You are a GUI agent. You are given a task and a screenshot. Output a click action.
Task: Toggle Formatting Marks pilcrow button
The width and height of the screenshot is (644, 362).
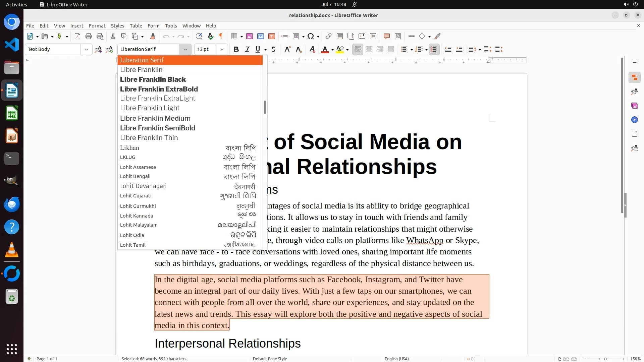(x=221, y=36)
